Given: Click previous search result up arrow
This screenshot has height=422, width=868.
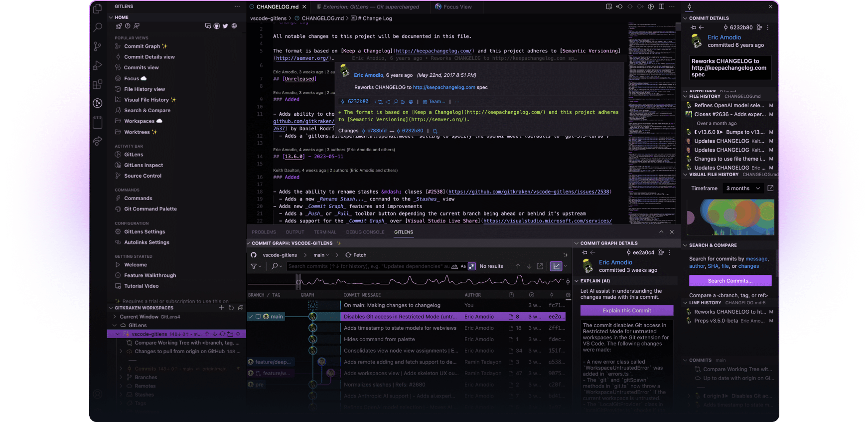Looking at the screenshot, I should pos(518,266).
